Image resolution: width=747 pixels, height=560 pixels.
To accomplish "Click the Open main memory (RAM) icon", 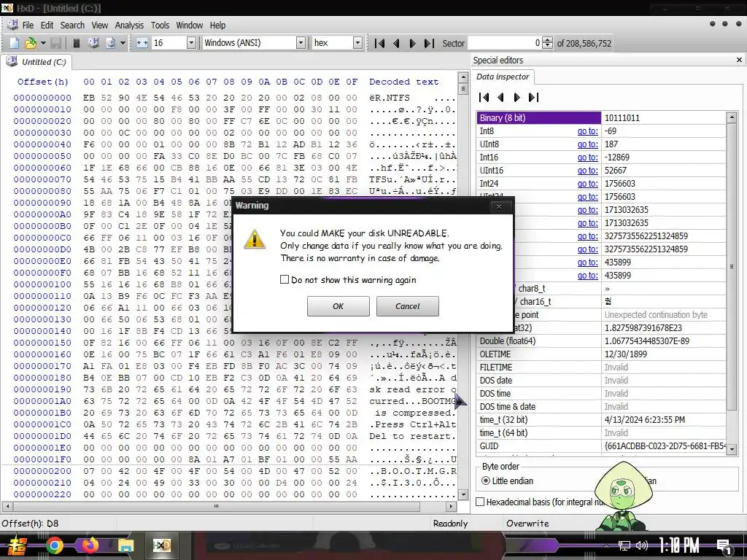I will coord(76,43).
